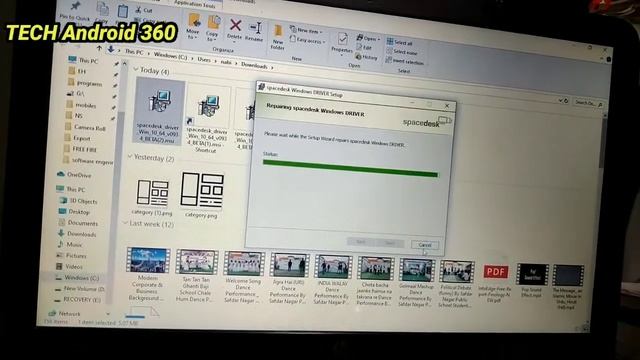Open the mobiles folder in sidebar
This screenshot has height=360, width=640.
[x=81, y=105]
